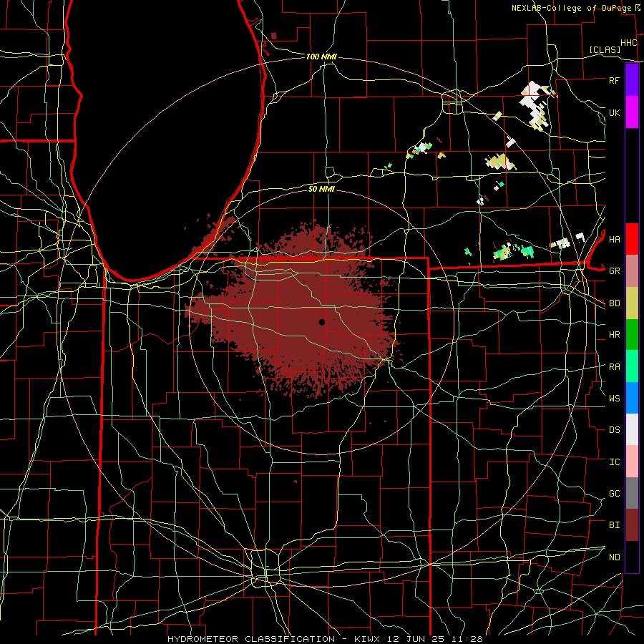This screenshot has height=644, width=644.
Task: Click the "WS" legend label
Action: pos(614,398)
